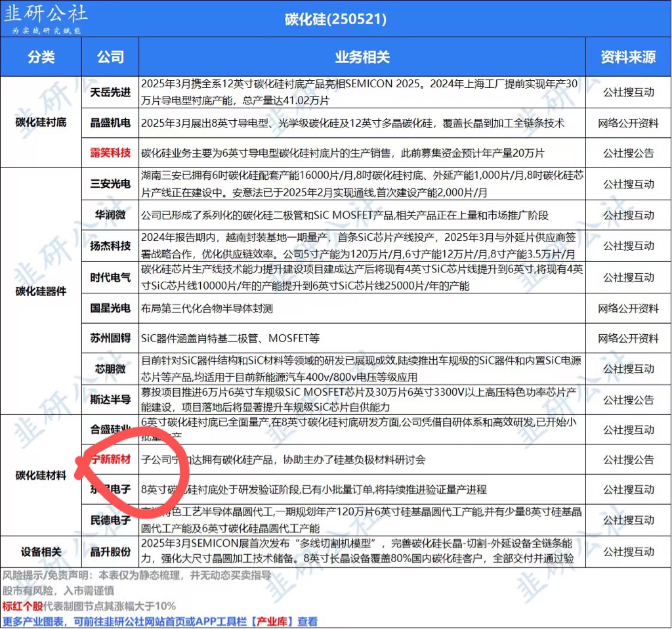Click 公社搜互动 source in 民德电子 row

click(x=628, y=520)
